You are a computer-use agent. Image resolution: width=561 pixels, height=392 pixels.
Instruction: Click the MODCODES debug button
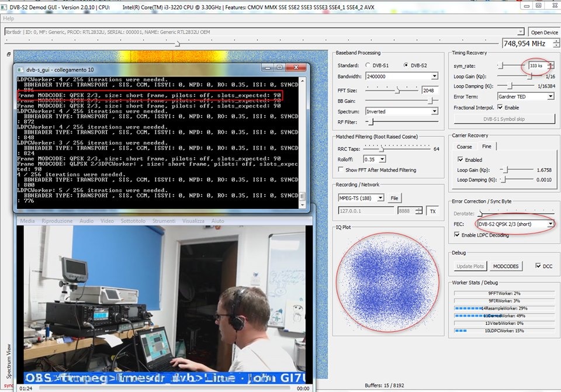505,266
